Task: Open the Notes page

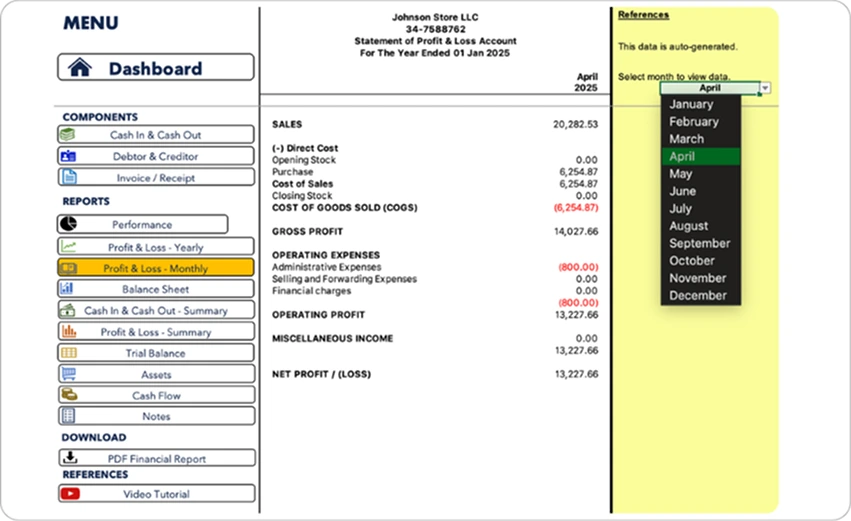Action: pyautogui.click(x=156, y=416)
